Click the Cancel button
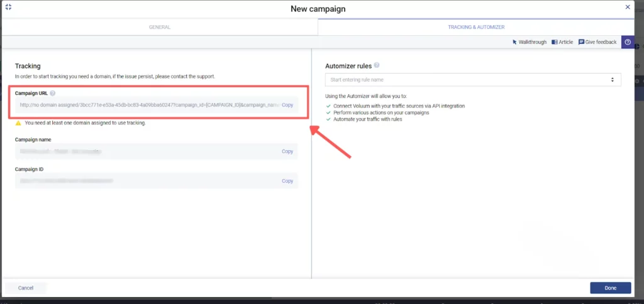 (x=25, y=288)
